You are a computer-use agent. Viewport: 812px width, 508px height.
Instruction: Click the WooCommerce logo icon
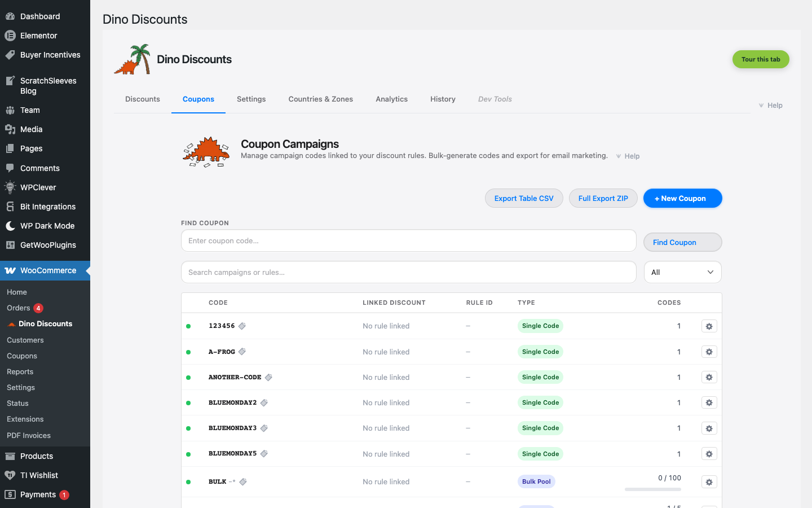point(10,270)
